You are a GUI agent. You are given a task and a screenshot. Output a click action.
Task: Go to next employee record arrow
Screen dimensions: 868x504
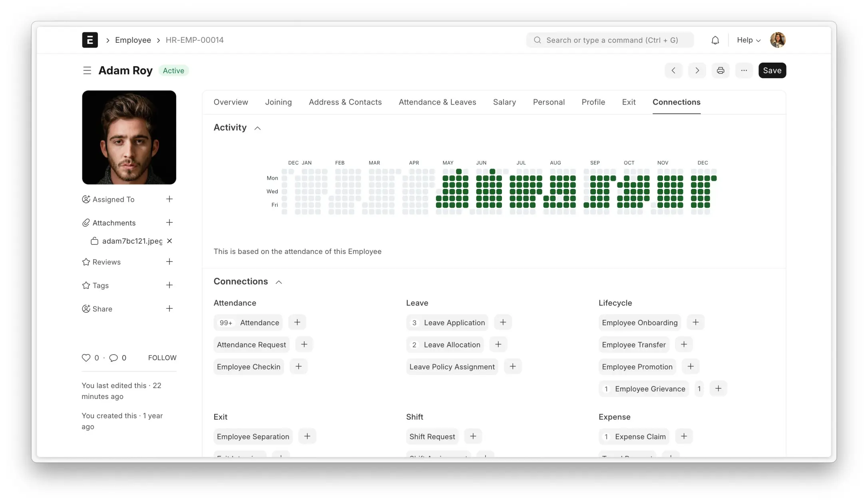tap(697, 71)
